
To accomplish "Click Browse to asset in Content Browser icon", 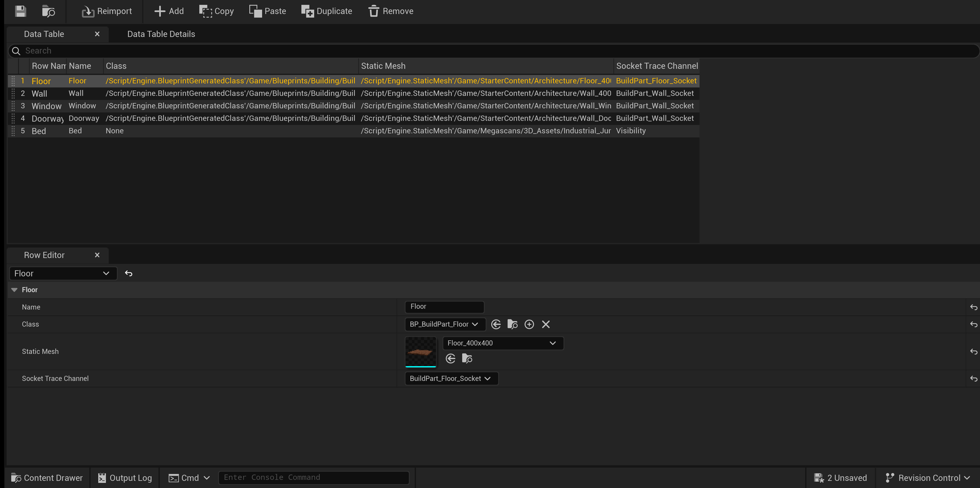I will pyautogui.click(x=48, y=11).
